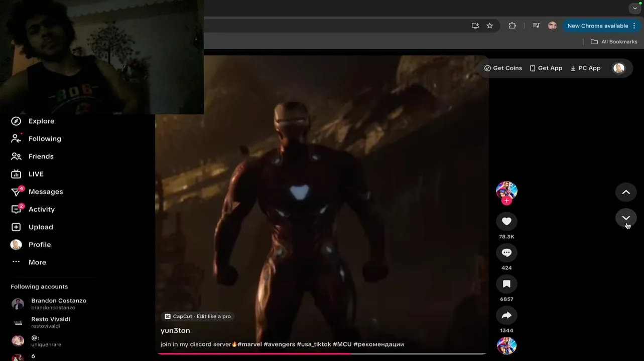Open the Activity notifications
Screen dimensions: 644x361
[33, 209]
